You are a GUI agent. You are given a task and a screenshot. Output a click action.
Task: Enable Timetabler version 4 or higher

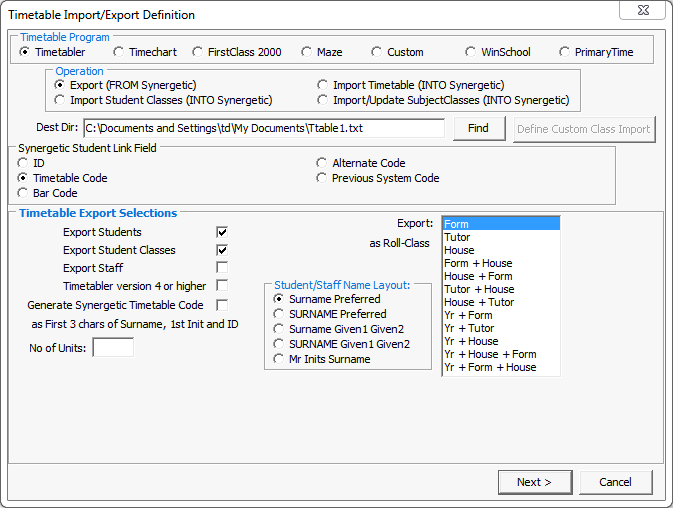(222, 286)
